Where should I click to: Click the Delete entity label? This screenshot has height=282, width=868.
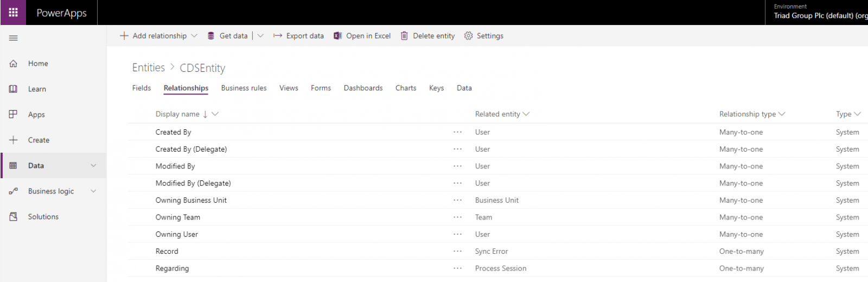(x=434, y=36)
